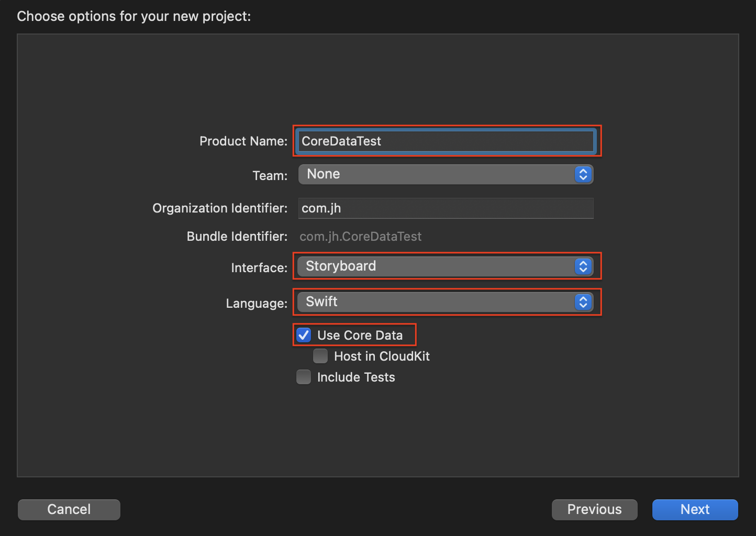Viewport: 756px width, 536px height.
Task: Enable the Host in CloudKit checkbox
Action: [x=320, y=356]
